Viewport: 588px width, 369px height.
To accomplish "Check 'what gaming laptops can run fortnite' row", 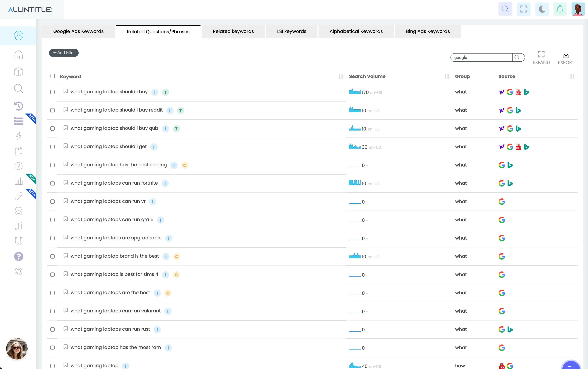I will click(52, 183).
